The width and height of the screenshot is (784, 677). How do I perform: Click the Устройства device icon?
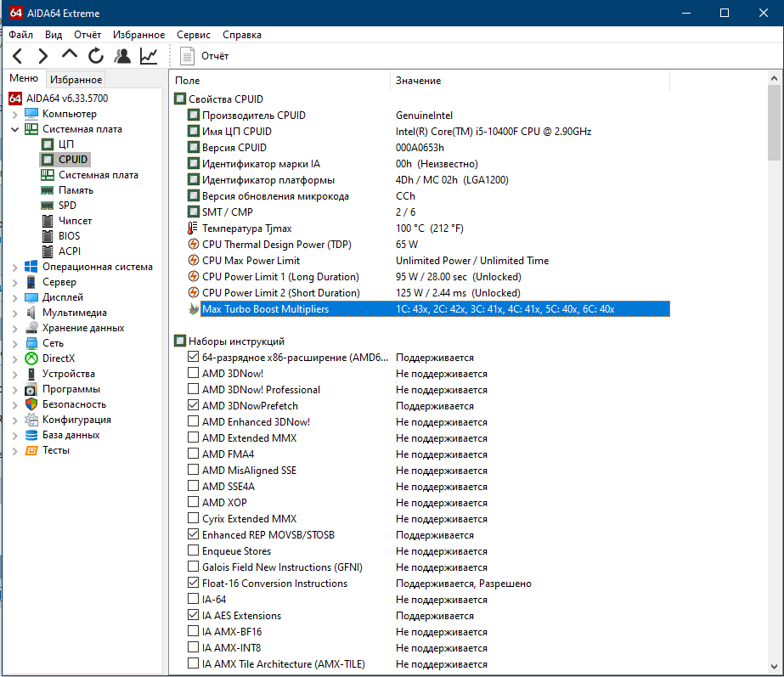(31, 374)
